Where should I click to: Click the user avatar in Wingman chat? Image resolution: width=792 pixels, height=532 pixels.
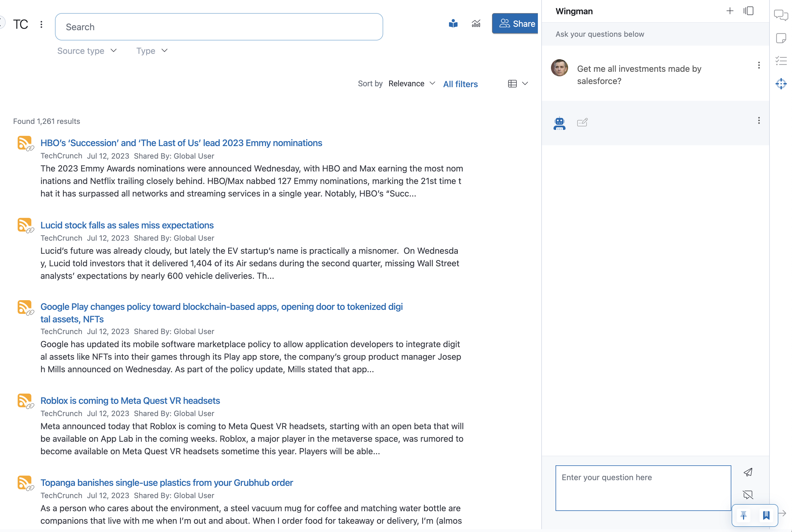point(559,68)
